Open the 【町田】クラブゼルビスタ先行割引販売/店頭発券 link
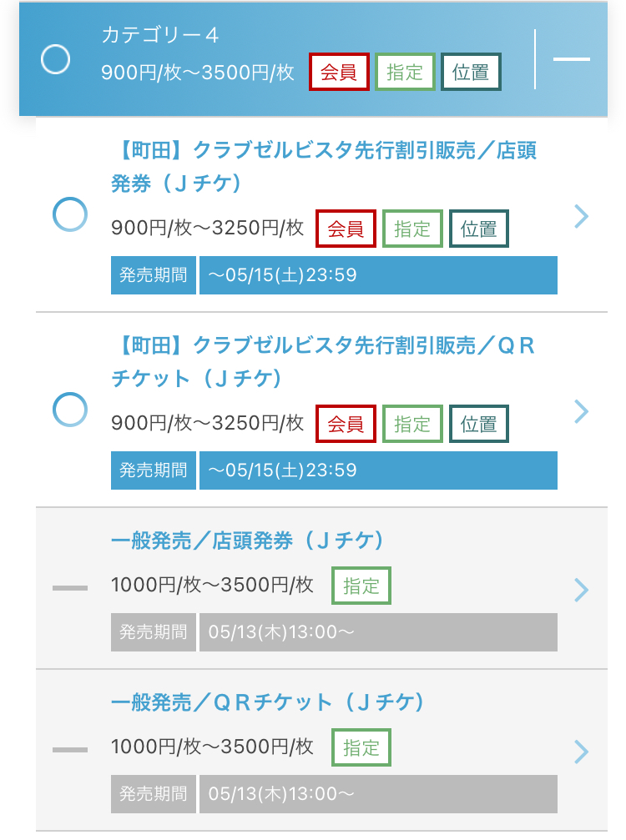Image resolution: width=626 pixels, height=840 pixels. click(x=324, y=167)
